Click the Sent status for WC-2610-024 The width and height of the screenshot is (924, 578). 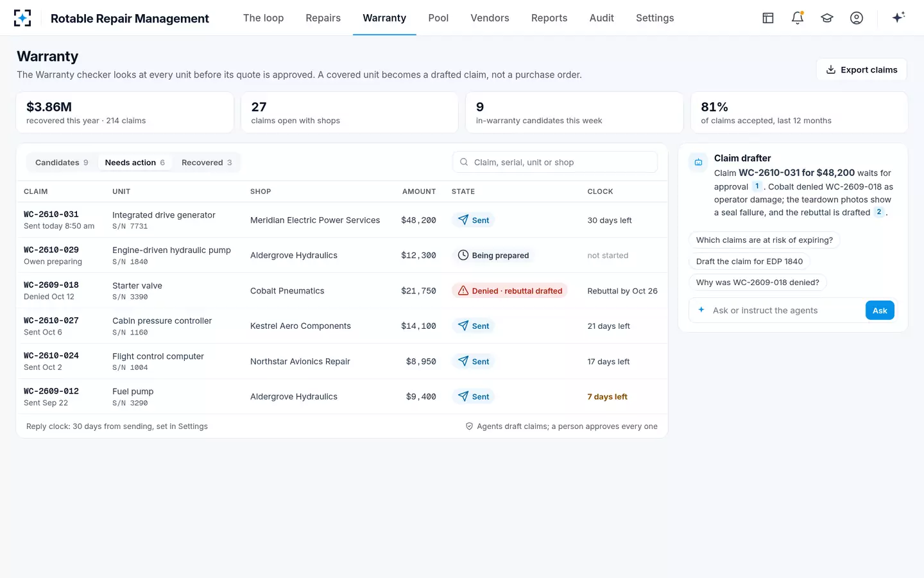coord(474,362)
